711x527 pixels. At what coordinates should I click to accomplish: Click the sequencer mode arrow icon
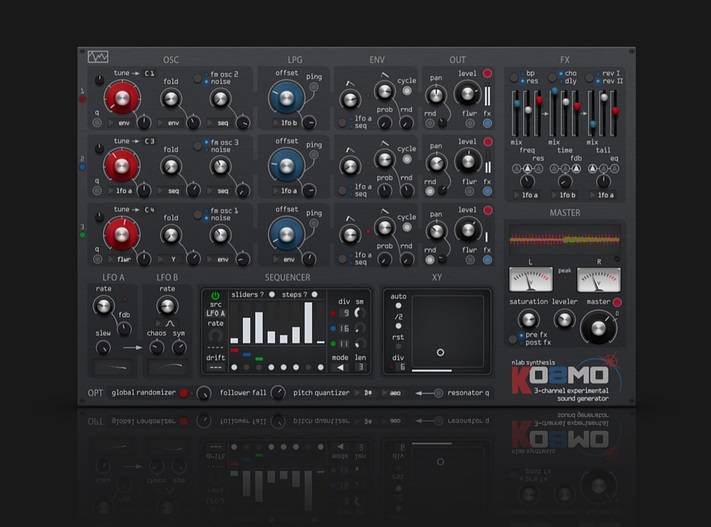[339, 367]
